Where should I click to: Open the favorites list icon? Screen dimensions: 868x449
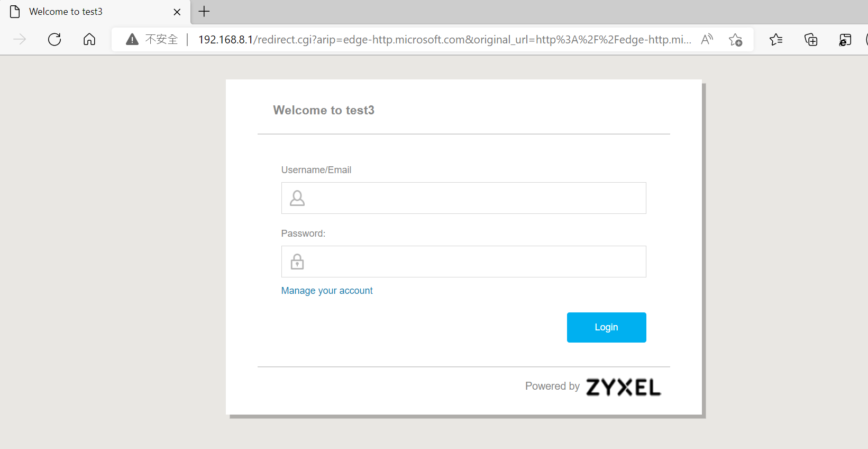tap(776, 39)
